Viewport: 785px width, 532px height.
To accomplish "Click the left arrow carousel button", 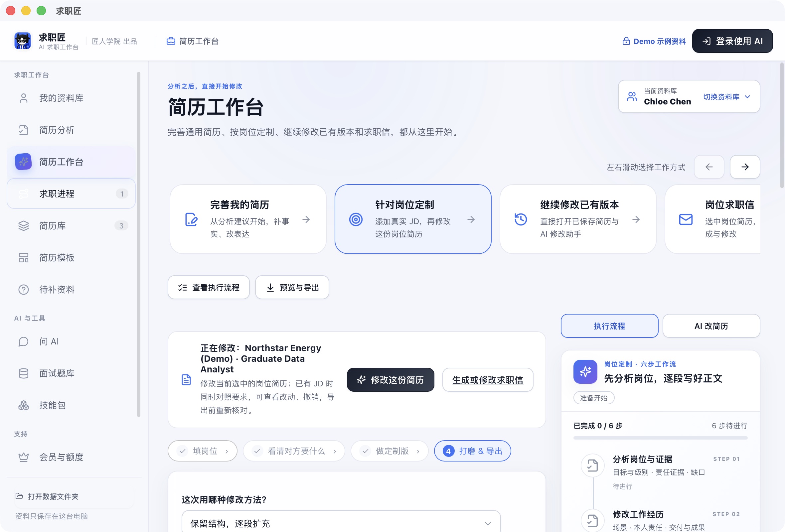I will coord(709,167).
